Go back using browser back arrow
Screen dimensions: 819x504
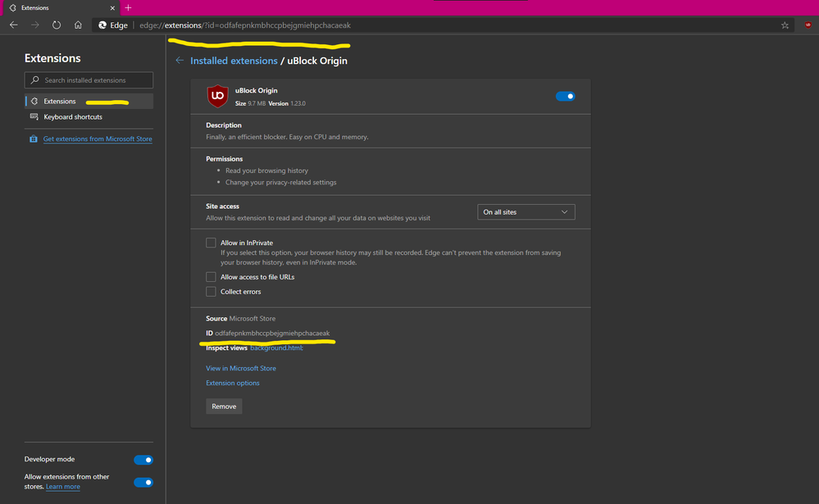14,25
